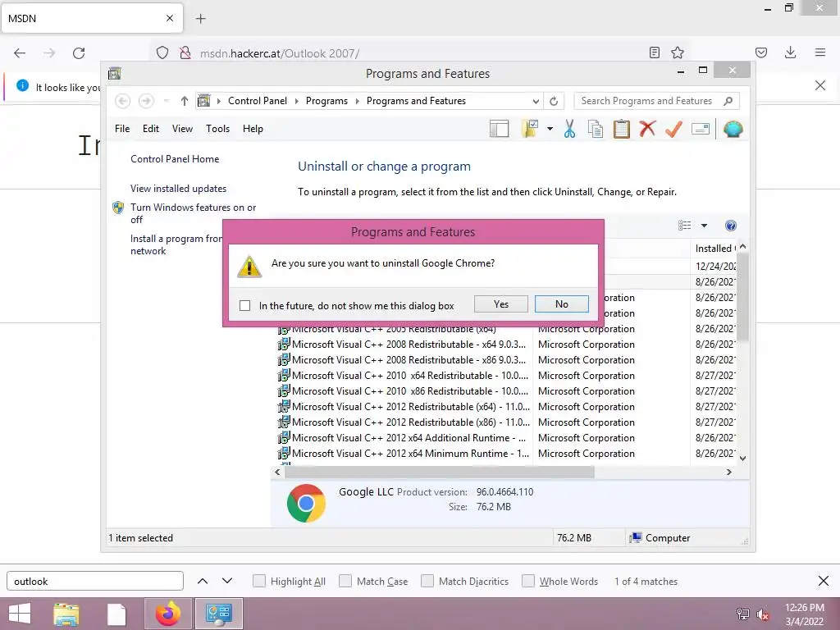
Task: Open File Explorer from the taskbar
Action: [x=66, y=614]
